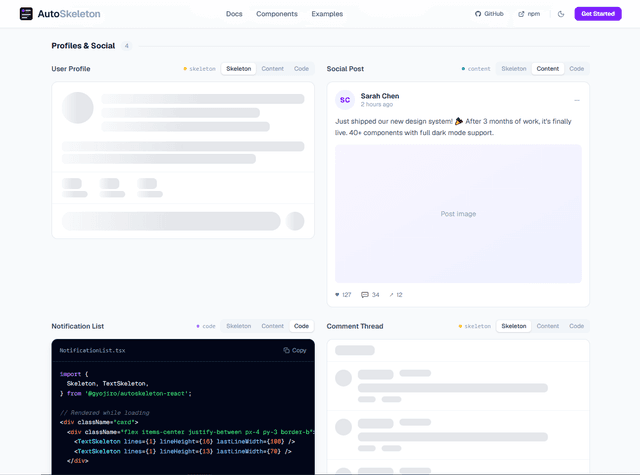Click the SC avatar of Sarah Chen
Viewport: 640px width, 475px height.
[x=345, y=100]
